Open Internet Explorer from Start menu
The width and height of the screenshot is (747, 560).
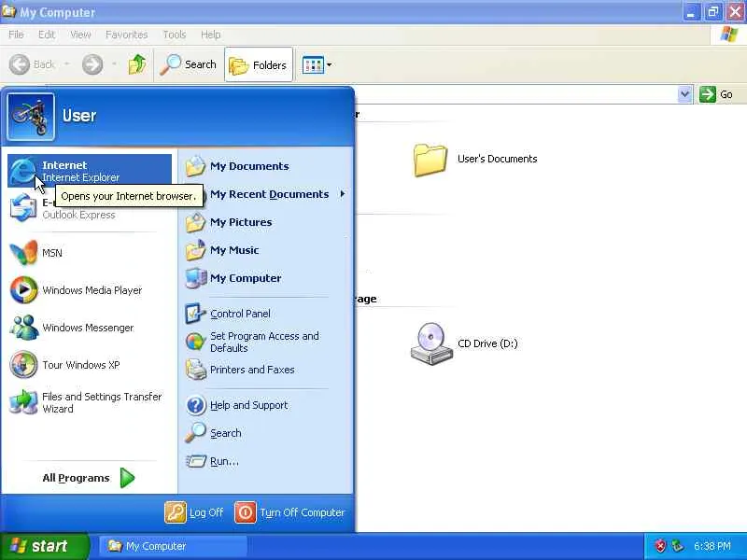(90, 171)
